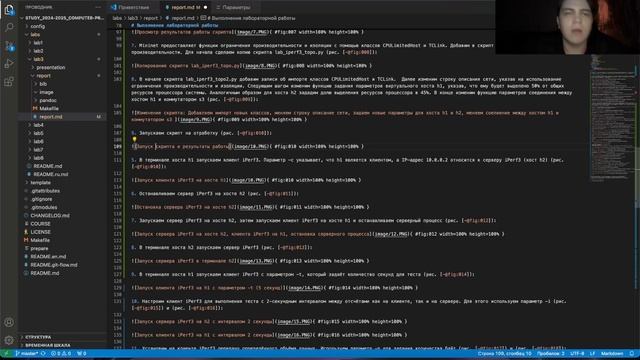Click the ports forwarded indicator

click(82, 353)
